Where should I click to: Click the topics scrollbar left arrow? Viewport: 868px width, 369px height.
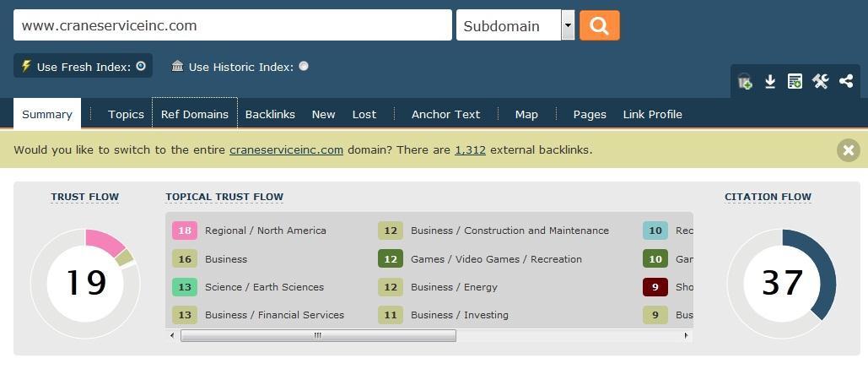click(x=172, y=335)
